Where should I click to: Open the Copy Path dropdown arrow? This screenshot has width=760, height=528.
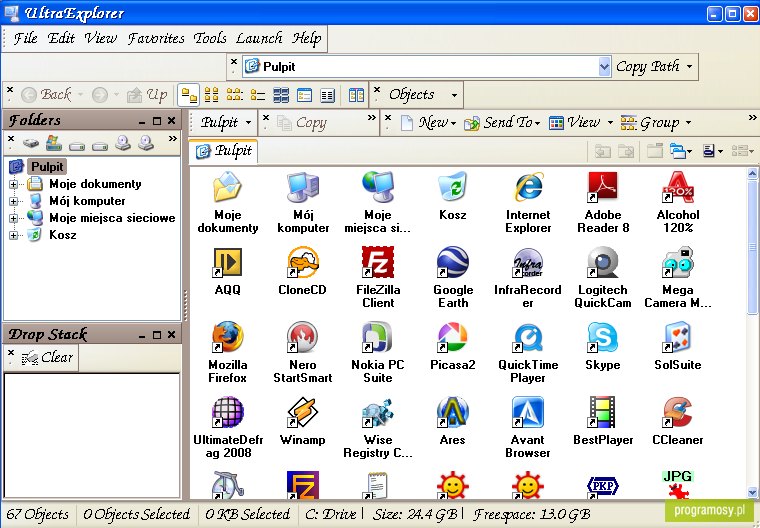tap(689, 66)
